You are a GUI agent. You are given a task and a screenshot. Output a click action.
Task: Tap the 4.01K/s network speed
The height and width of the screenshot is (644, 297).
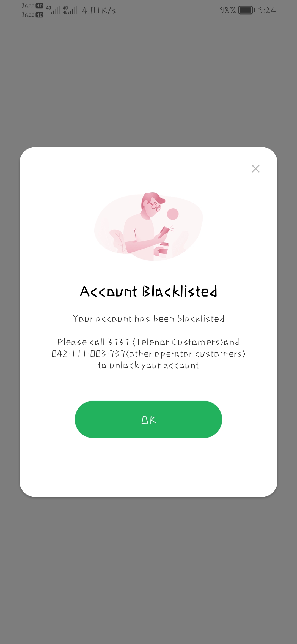(x=99, y=10)
